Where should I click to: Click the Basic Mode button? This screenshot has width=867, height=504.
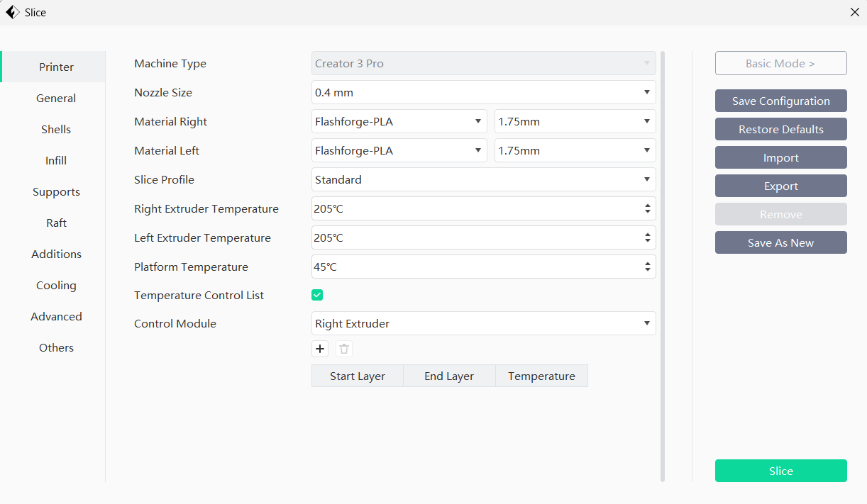click(780, 63)
